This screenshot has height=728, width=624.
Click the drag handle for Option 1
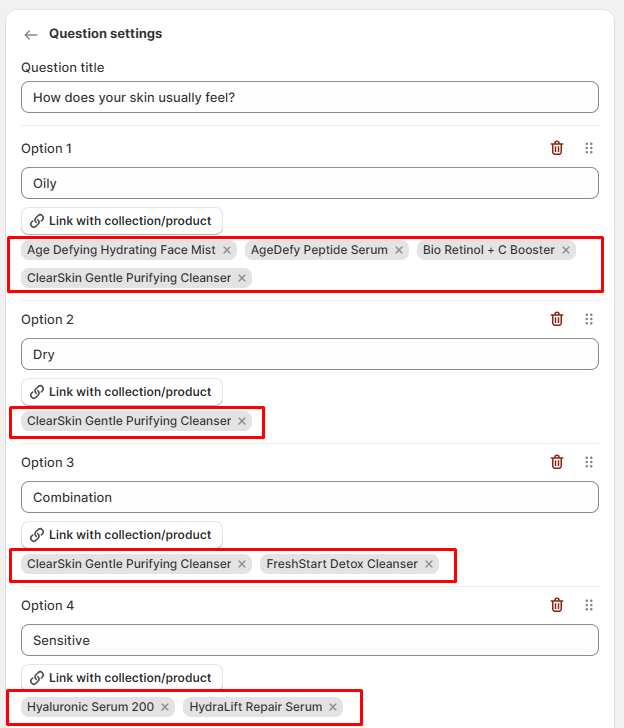point(589,148)
